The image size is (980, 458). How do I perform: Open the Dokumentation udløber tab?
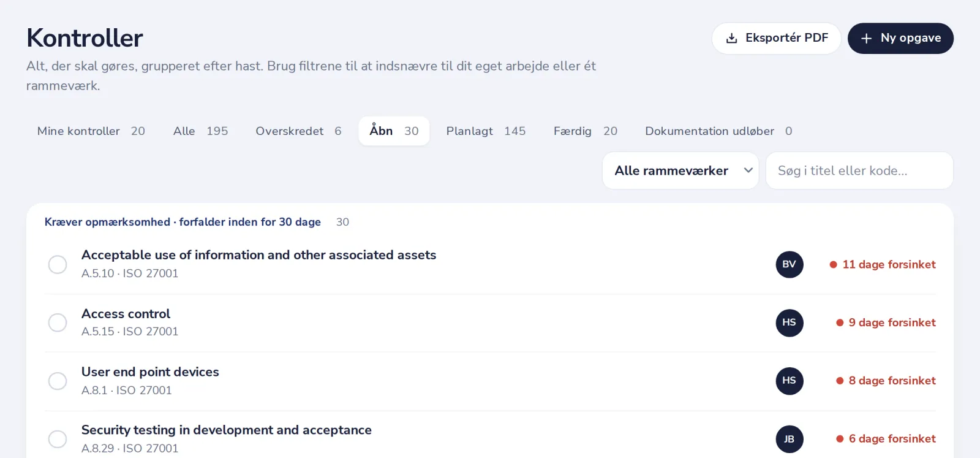point(718,131)
